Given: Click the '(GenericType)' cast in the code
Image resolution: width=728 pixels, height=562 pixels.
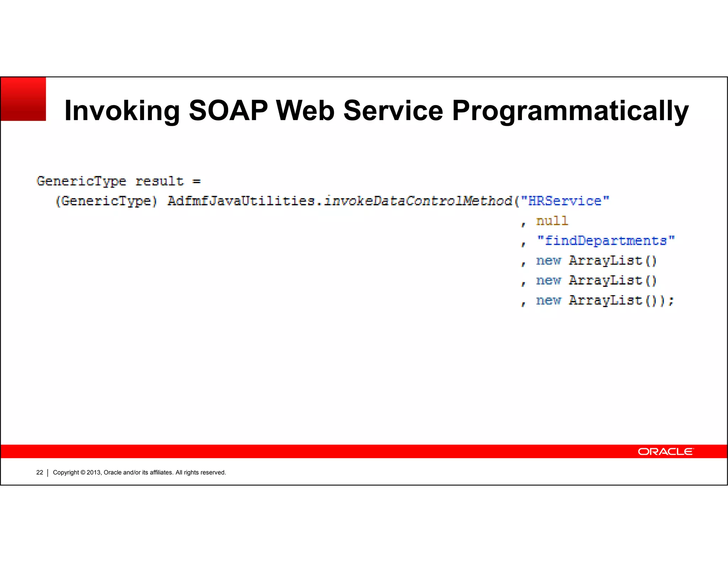Looking at the screenshot, I should pyautogui.click(x=106, y=201).
